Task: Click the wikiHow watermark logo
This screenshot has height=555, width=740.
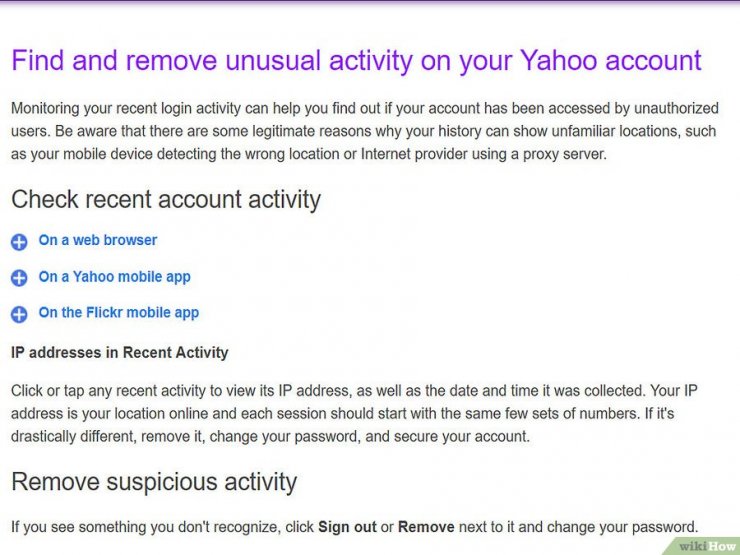Action: coord(706,546)
